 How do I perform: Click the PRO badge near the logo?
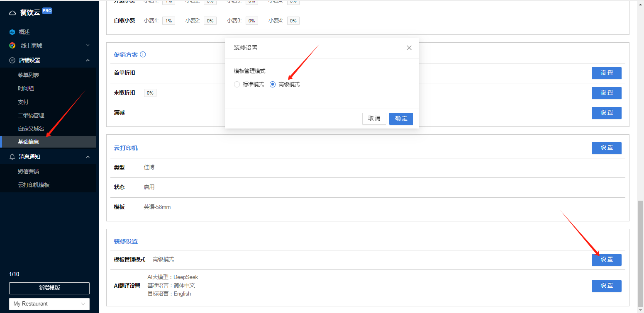pos(47,11)
